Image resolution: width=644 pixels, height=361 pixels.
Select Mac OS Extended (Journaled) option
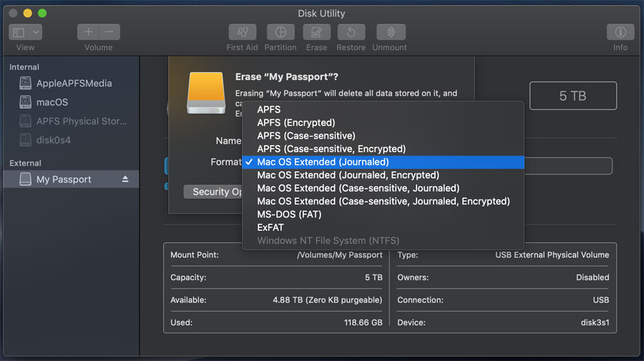(x=384, y=162)
